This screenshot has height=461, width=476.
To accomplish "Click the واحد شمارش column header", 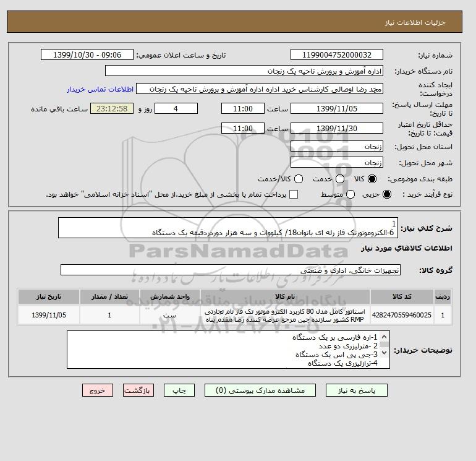I will coord(170,296).
